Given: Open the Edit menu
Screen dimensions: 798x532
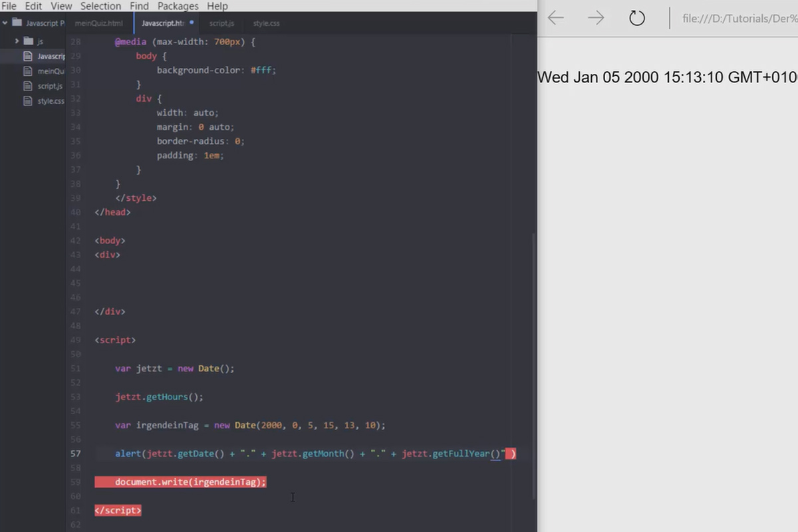Looking at the screenshot, I should pos(33,6).
